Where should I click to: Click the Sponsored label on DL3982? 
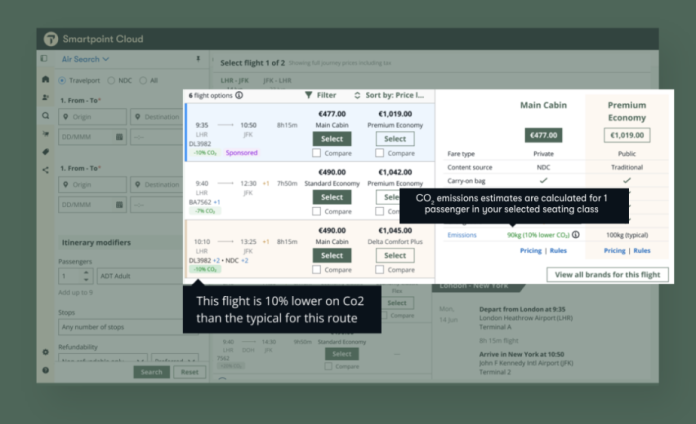(x=241, y=153)
